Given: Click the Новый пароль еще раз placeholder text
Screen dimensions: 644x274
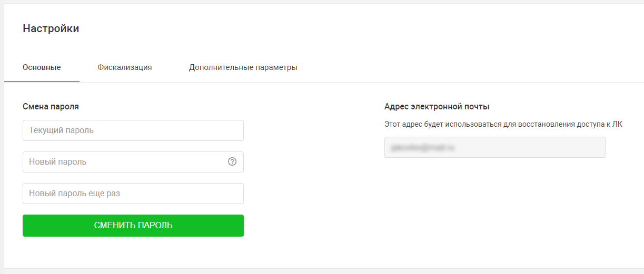Looking at the screenshot, I should point(74,194).
